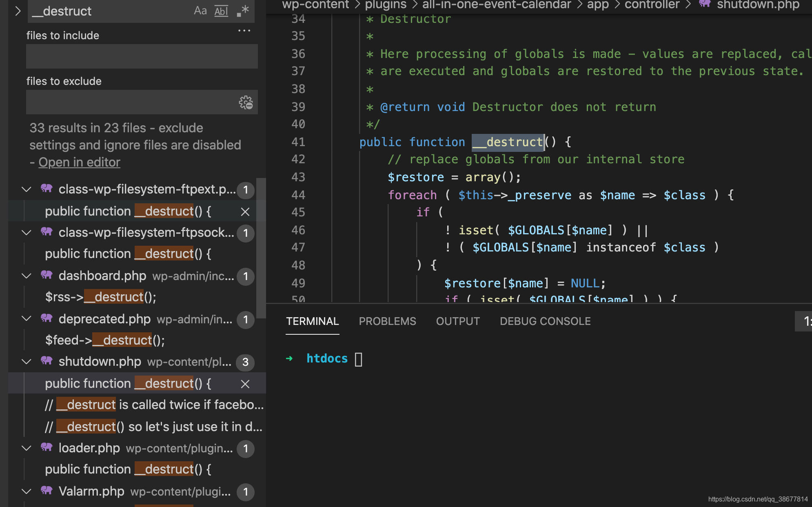Collapse dashboard.php results group

tap(27, 276)
